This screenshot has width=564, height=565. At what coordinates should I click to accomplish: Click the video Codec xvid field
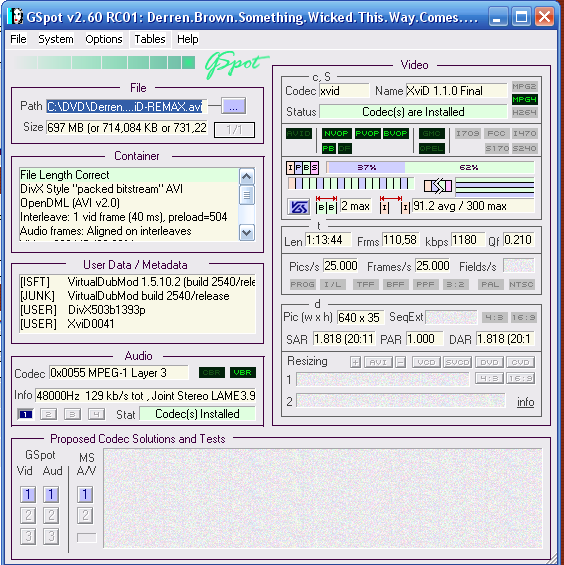pyautogui.click(x=344, y=91)
